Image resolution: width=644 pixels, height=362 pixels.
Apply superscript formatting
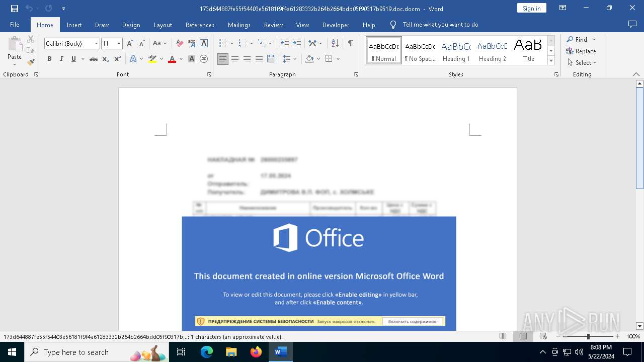pyautogui.click(x=117, y=59)
